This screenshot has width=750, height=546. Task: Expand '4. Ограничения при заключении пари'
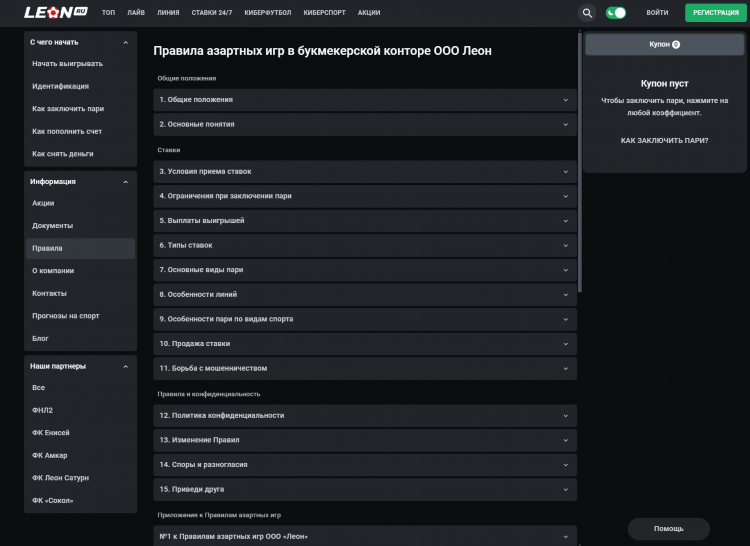365,196
